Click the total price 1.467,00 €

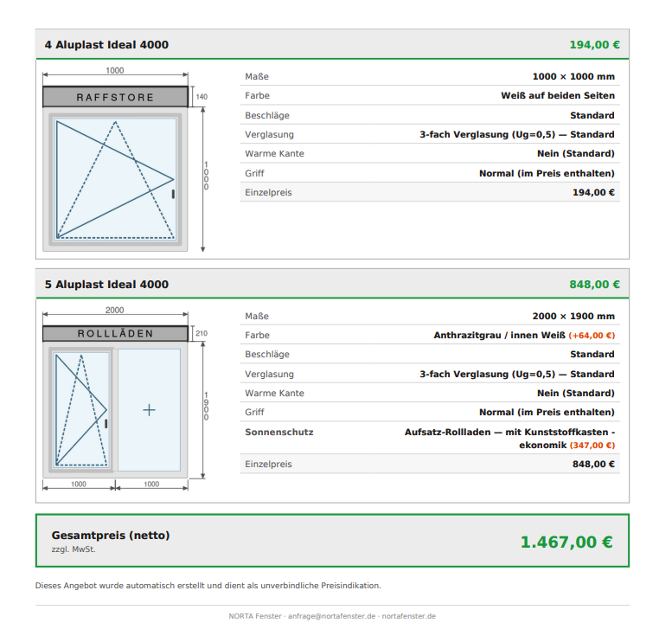566,542
